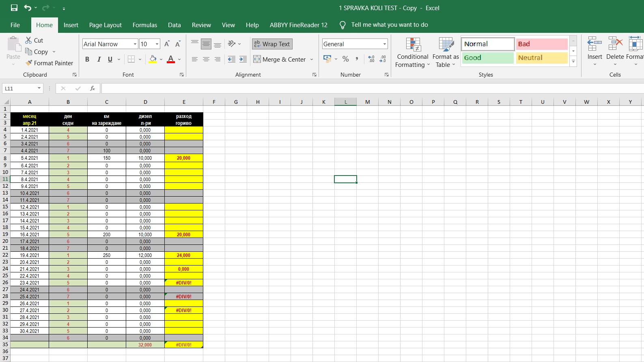
Task: Apply the Bad cell style
Action: [542, 44]
